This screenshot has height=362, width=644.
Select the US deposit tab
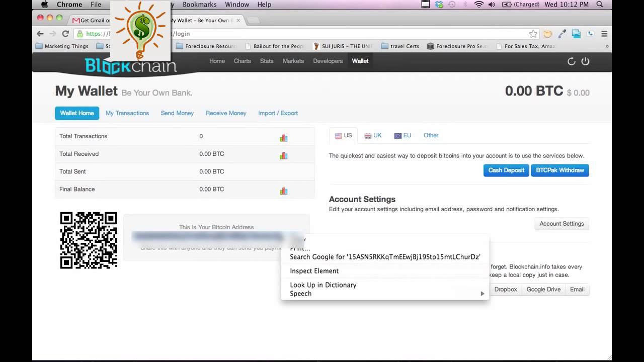tap(343, 135)
